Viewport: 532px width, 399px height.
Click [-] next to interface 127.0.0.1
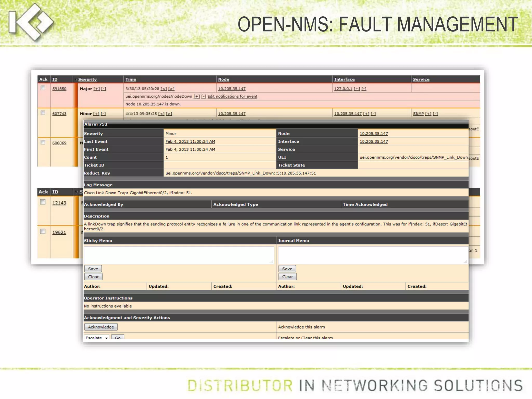coord(364,89)
